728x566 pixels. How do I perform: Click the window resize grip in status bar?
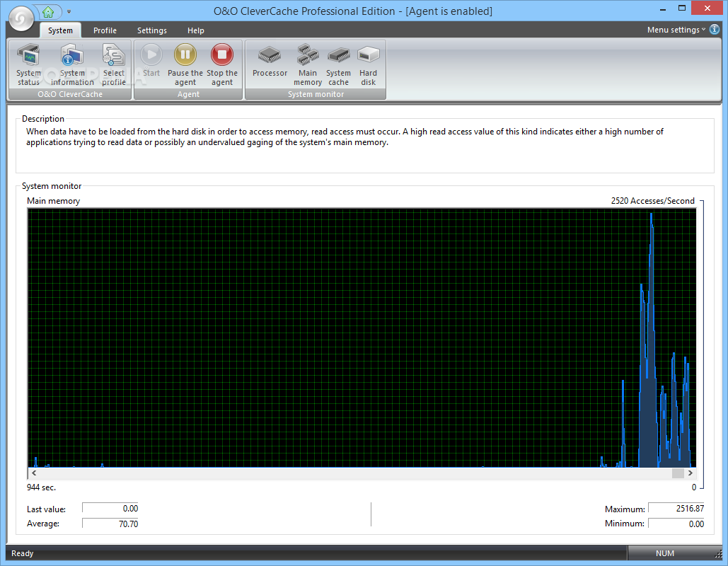[x=718, y=555]
